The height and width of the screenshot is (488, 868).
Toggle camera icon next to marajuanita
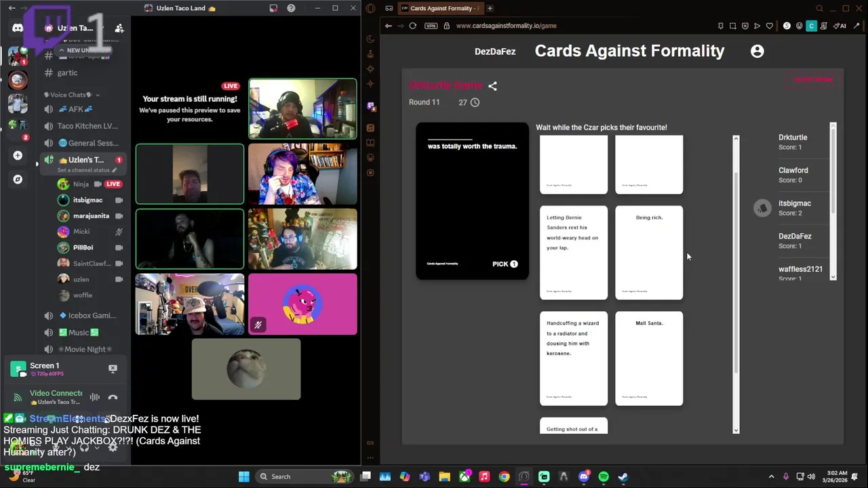[119, 216]
